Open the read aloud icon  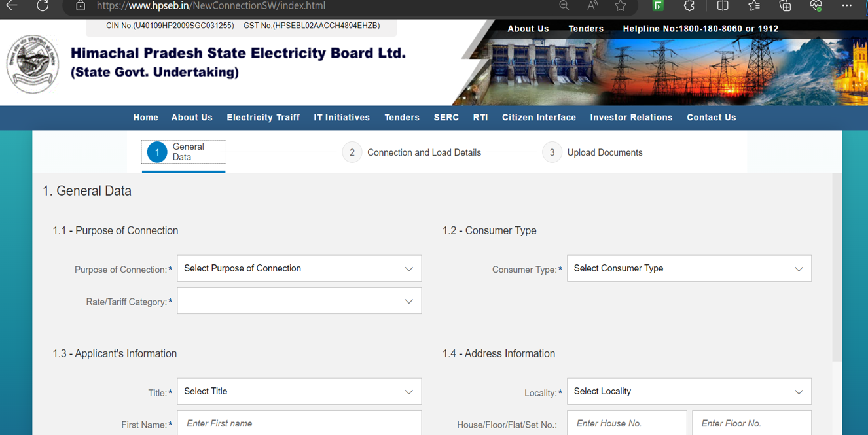coord(592,6)
